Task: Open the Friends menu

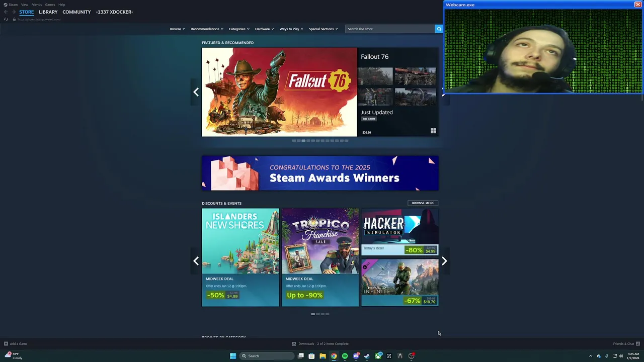Action: tap(37, 5)
